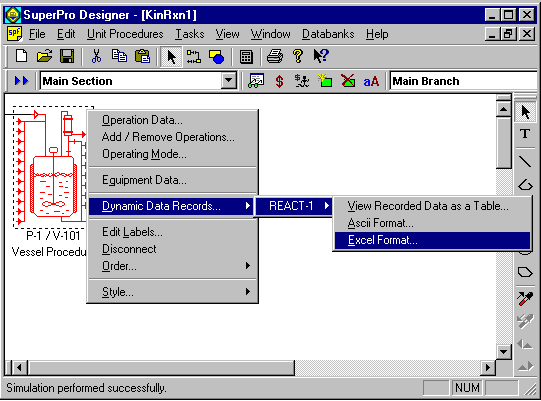Click vertical scrollbar down arrow
This screenshot has height=401, width=541.
503,352
